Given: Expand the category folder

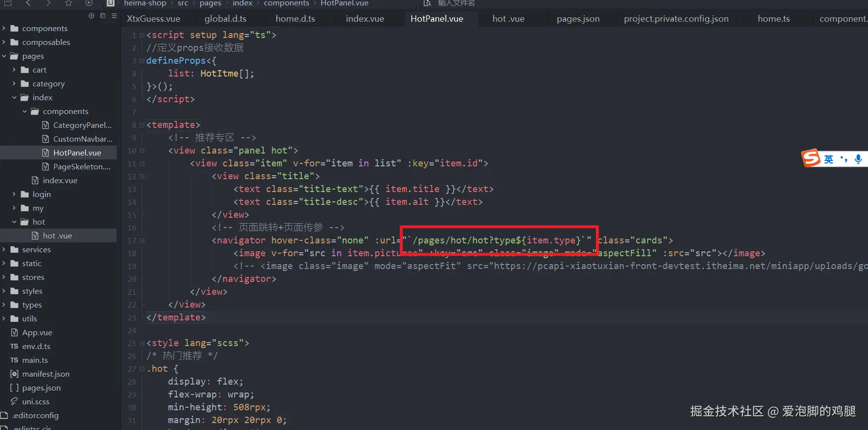Looking at the screenshot, I should pyautogui.click(x=14, y=83).
